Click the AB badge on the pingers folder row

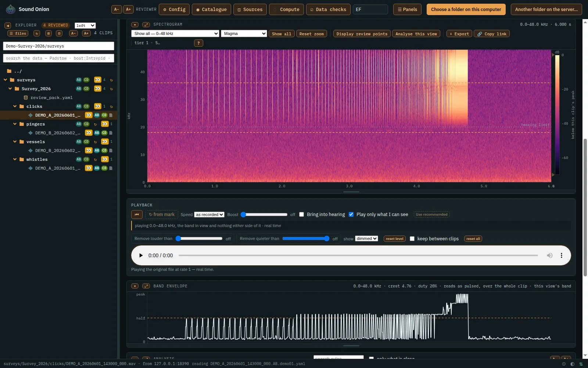point(79,124)
